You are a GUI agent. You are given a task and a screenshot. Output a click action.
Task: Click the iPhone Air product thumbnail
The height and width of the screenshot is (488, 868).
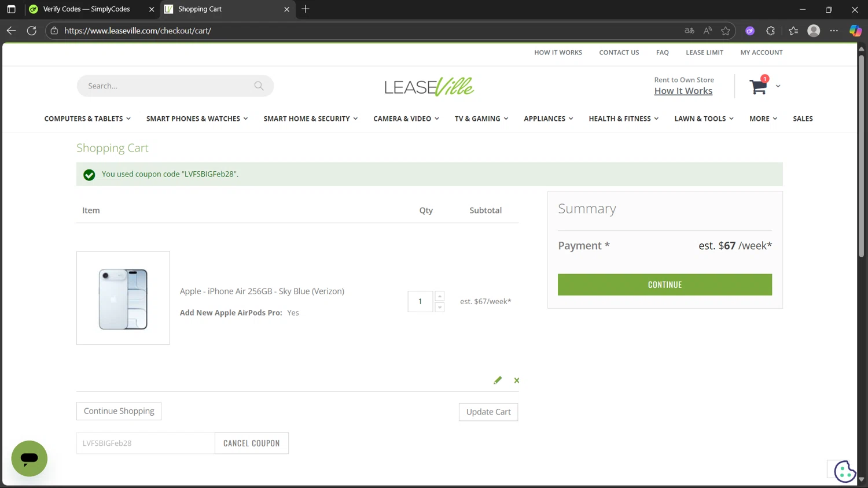[x=123, y=298]
